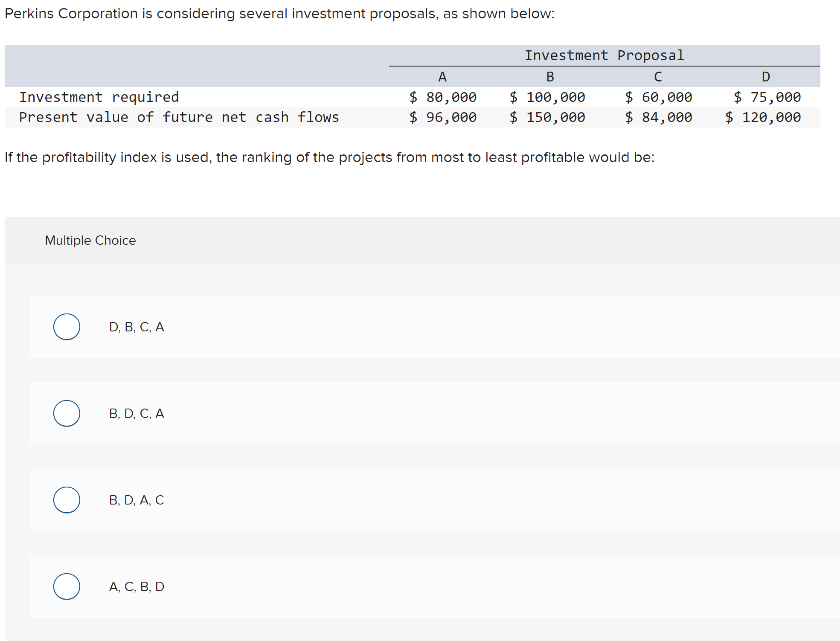Screen dimensions: 840x641
Task: Select the radio button for "B, D, A, C"
Action: click(x=67, y=500)
